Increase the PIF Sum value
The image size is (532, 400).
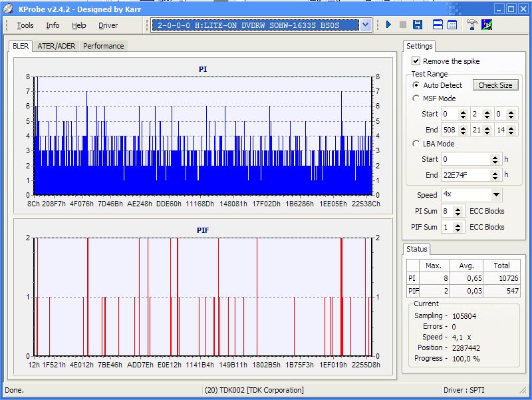[458, 225]
